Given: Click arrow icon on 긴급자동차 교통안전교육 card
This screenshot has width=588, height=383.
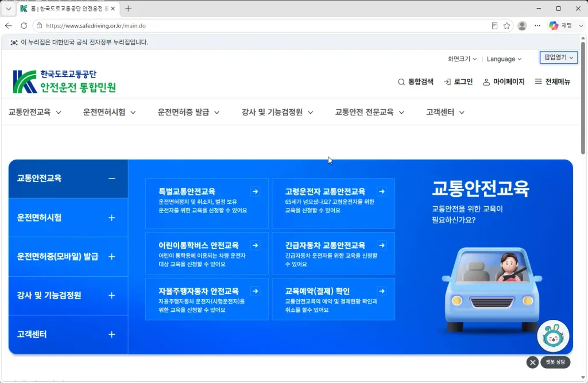Looking at the screenshot, I should click(382, 245).
